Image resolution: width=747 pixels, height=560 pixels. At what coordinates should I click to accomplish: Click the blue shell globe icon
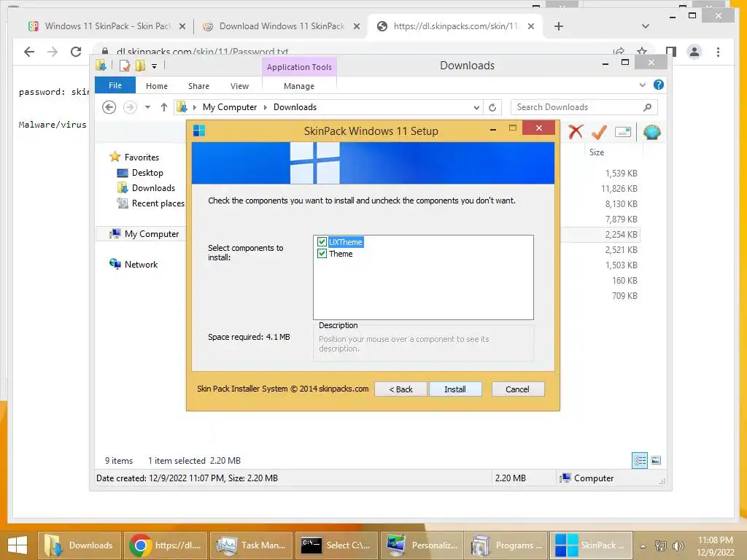pyautogui.click(x=651, y=132)
